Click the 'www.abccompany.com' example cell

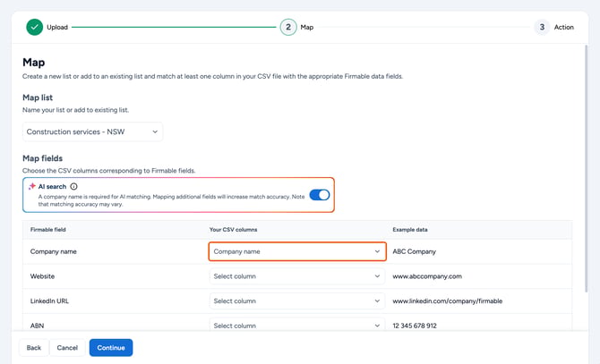coord(427,276)
